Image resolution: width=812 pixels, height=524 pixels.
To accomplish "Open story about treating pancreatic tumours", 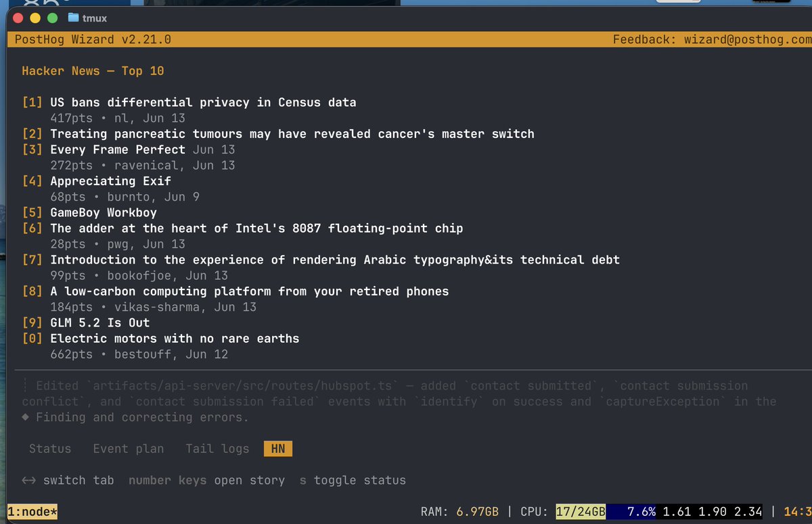I will 292,134.
